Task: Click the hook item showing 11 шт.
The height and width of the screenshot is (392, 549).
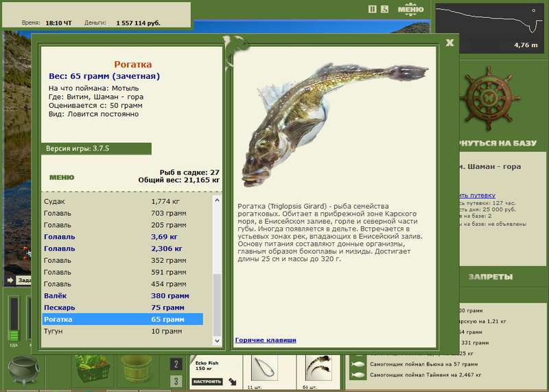Action: (x=264, y=368)
